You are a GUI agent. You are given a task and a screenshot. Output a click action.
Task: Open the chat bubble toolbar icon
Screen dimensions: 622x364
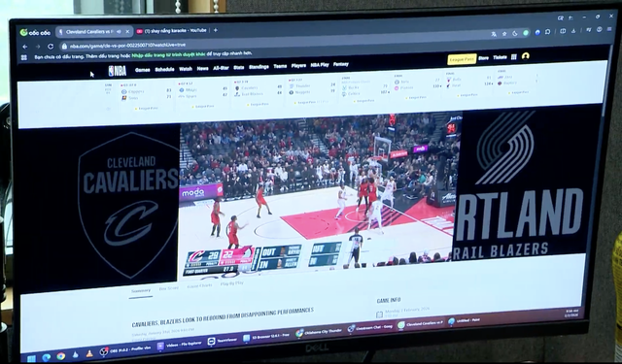[x=548, y=32]
